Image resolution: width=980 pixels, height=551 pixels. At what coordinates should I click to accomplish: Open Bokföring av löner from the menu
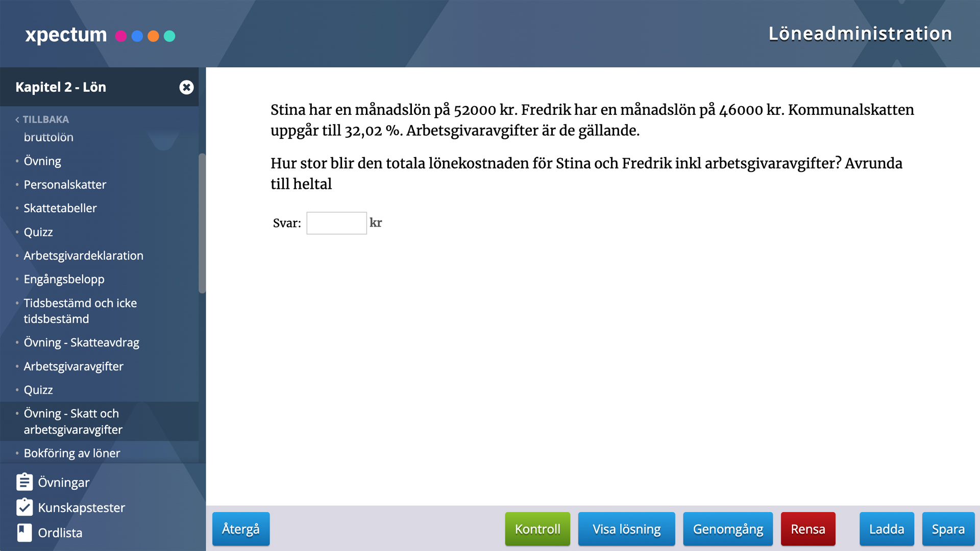(72, 453)
